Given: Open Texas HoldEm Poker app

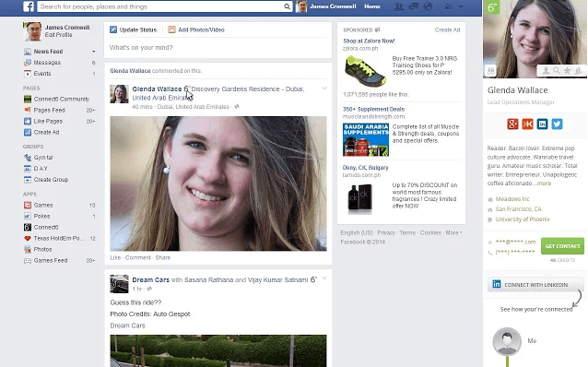Looking at the screenshot, I should click(x=59, y=238).
